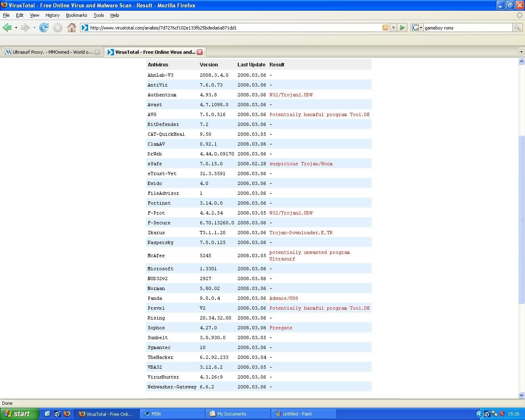The image size is (525, 420).
Task: Select the VirusTotal tab
Action: coord(155,52)
